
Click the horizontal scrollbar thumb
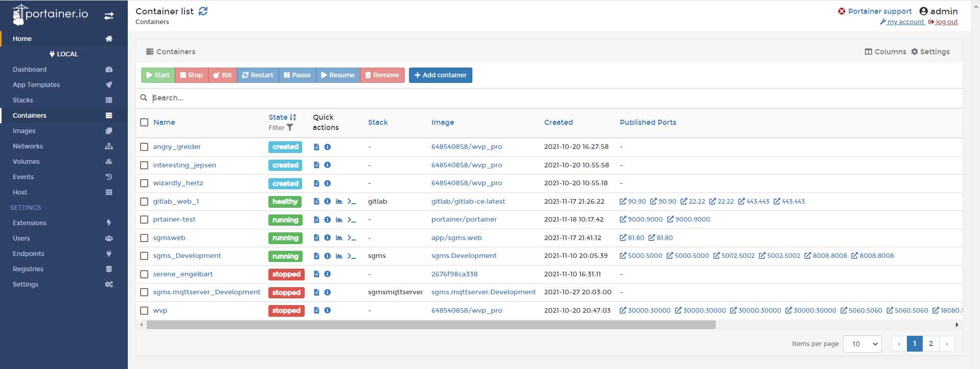click(431, 325)
